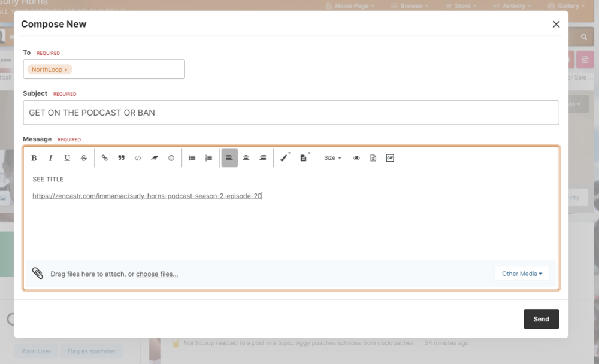Image resolution: width=599 pixels, height=364 pixels.
Task: Apply strikethrough to the text
Action: tap(84, 157)
